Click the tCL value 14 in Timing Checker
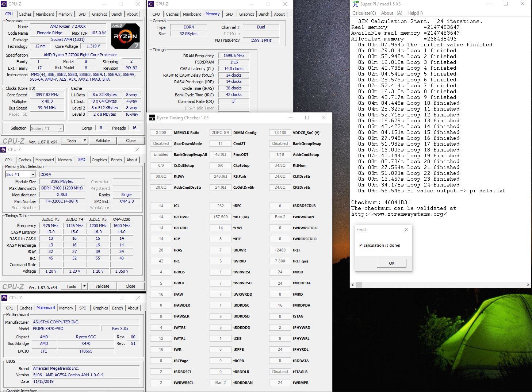 point(161,206)
